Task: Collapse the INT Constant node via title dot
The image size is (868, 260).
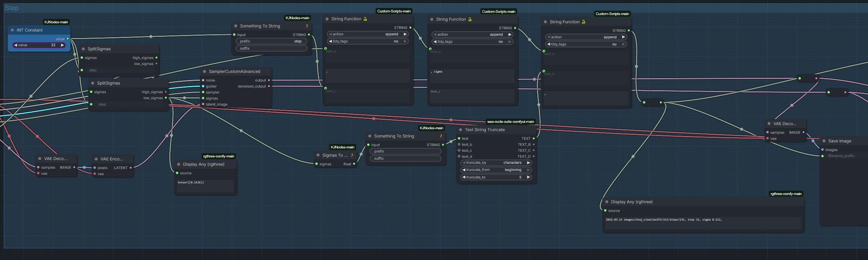Action: pos(12,30)
